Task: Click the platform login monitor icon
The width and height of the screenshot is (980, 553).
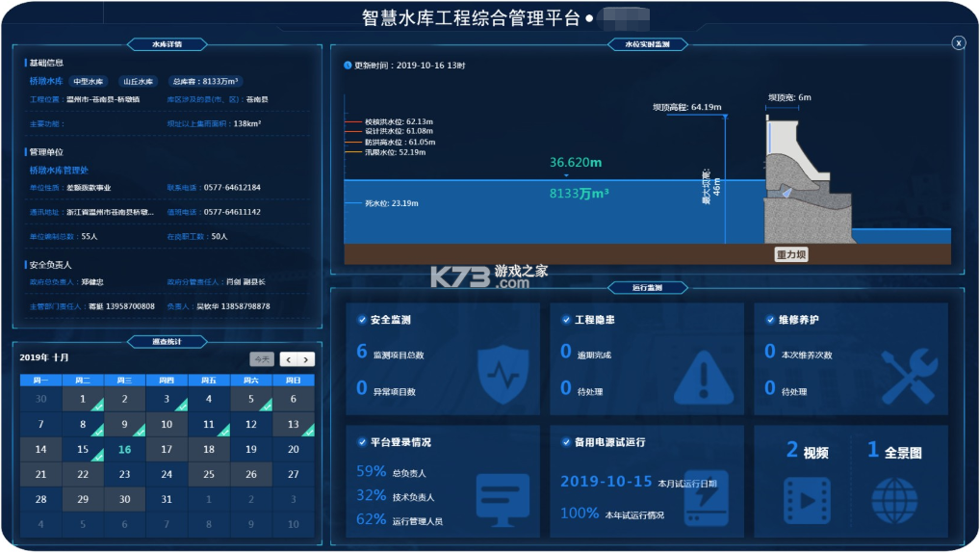Action: click(x=503, y=499)
